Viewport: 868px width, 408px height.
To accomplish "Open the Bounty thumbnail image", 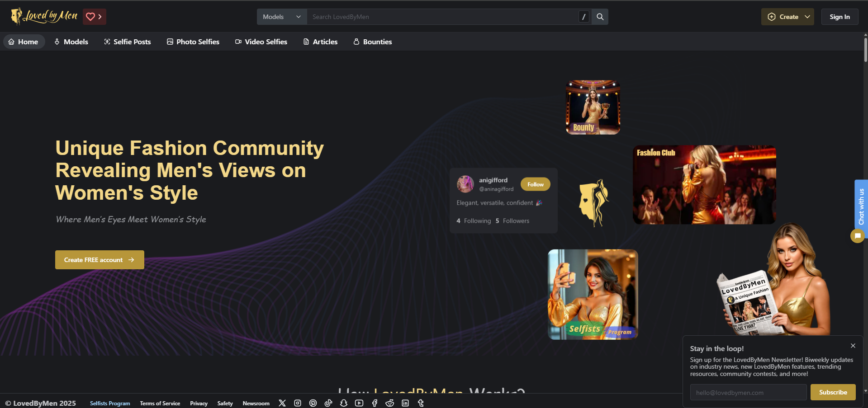I will coord(593,108).
